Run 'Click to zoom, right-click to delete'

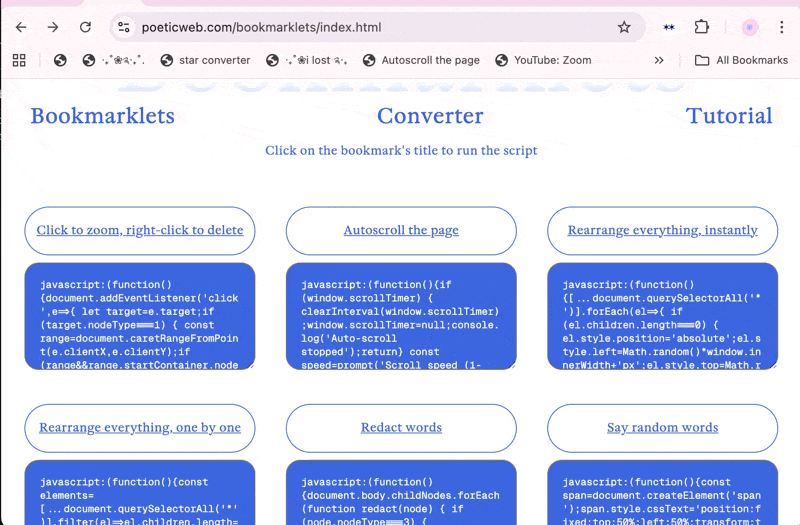pos(140,230)
